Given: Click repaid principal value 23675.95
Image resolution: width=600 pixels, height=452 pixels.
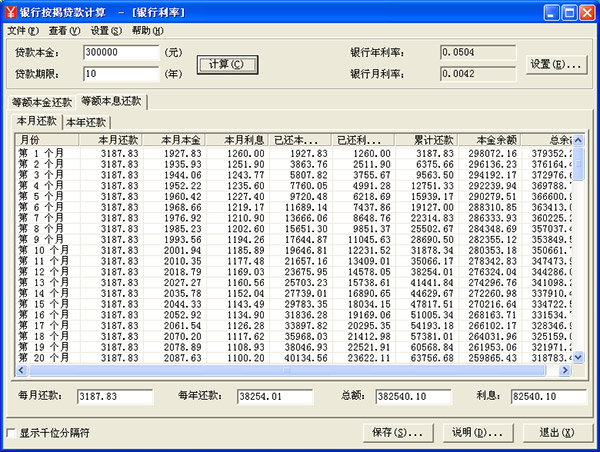Looking at the screenshot, I should [306, 272].
